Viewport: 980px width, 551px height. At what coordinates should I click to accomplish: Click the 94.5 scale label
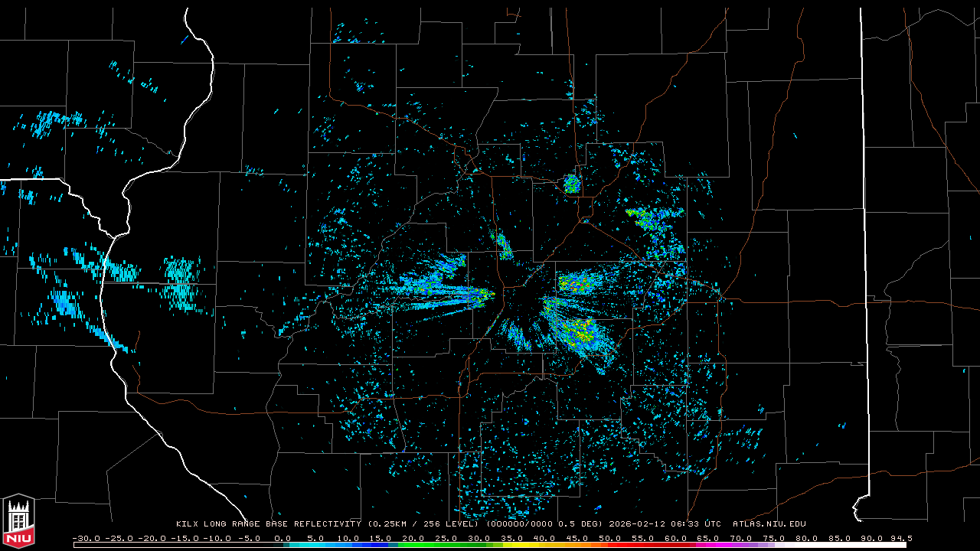pyautogui.click(x=900, y=538)
